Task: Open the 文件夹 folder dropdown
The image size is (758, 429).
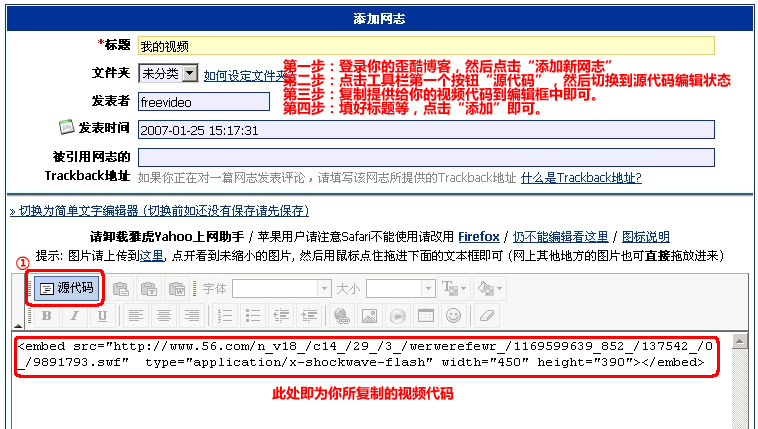Action: (x=188, y=73)
